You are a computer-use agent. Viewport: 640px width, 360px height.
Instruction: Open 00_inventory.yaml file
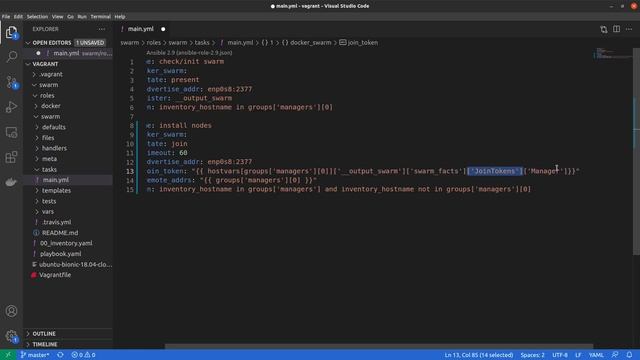(x=67, y=243)
